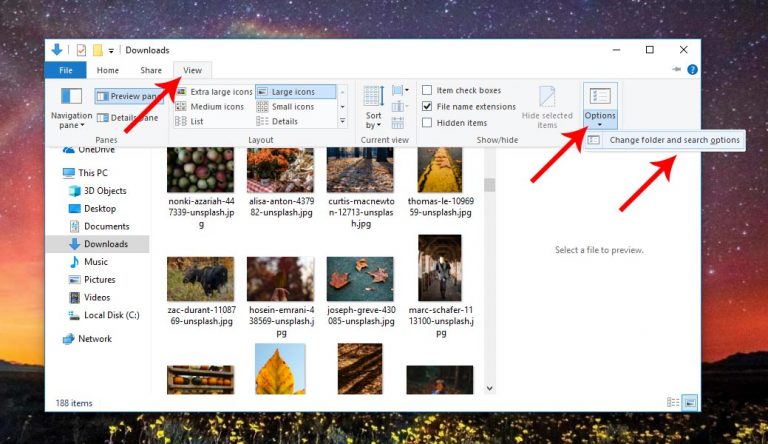
Task: Select the zac-durant unsplash image thumbnail
Action: click(200, 278)
